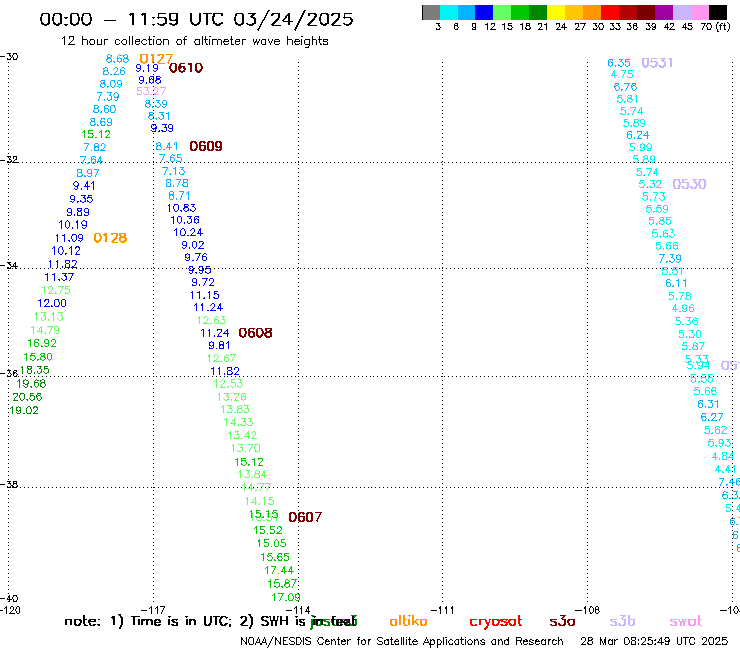Select the -38 latitude axis label
This screenshot has width=740, height=650.
point(9,484)
